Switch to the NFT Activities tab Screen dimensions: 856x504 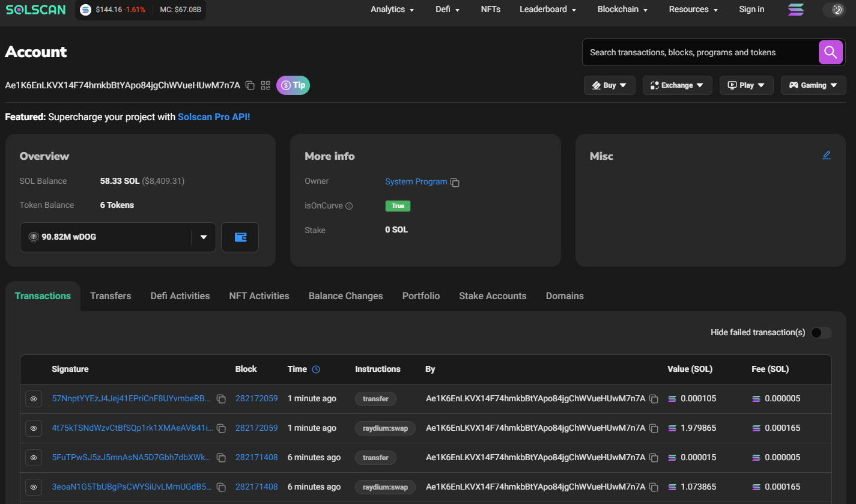259,296
